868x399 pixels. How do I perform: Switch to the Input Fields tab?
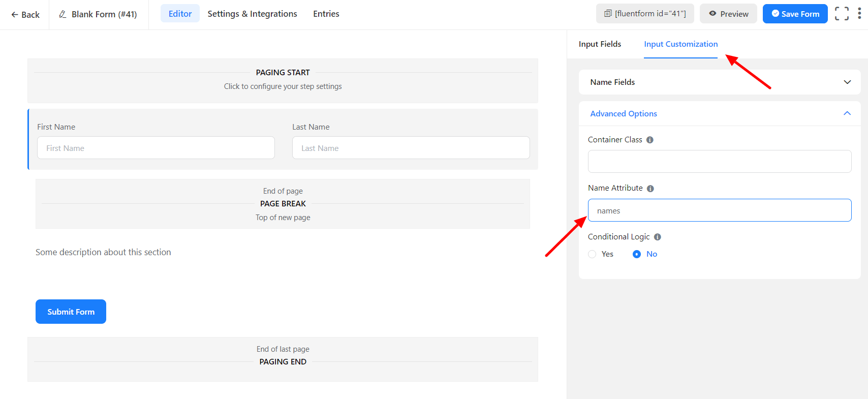(x=600, y=44)
